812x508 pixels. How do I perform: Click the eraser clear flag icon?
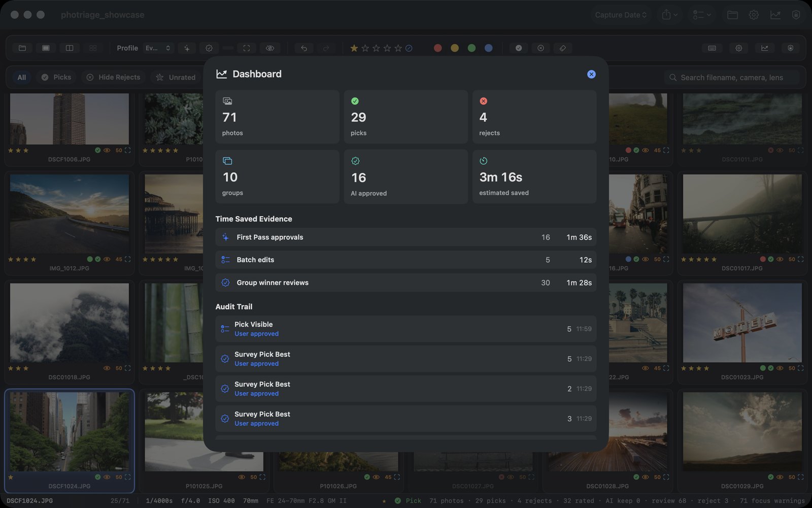tap(563, 48)
